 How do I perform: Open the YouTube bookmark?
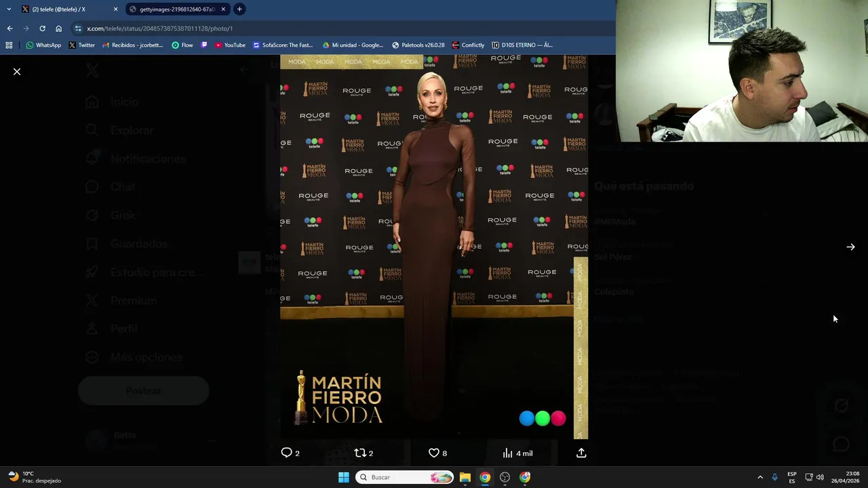pyautogui.click(x=230, y=45)
